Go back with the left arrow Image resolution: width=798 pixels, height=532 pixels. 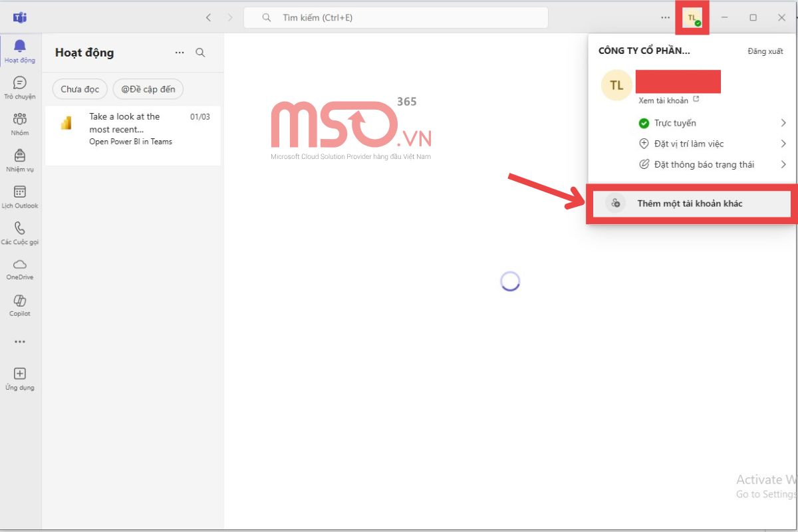coord(208,18)
